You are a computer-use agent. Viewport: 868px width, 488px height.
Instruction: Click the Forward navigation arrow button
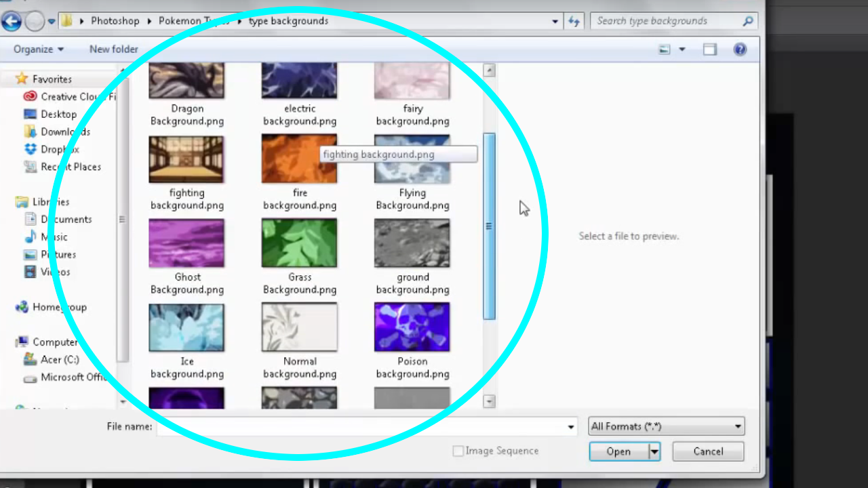[34, 22]
